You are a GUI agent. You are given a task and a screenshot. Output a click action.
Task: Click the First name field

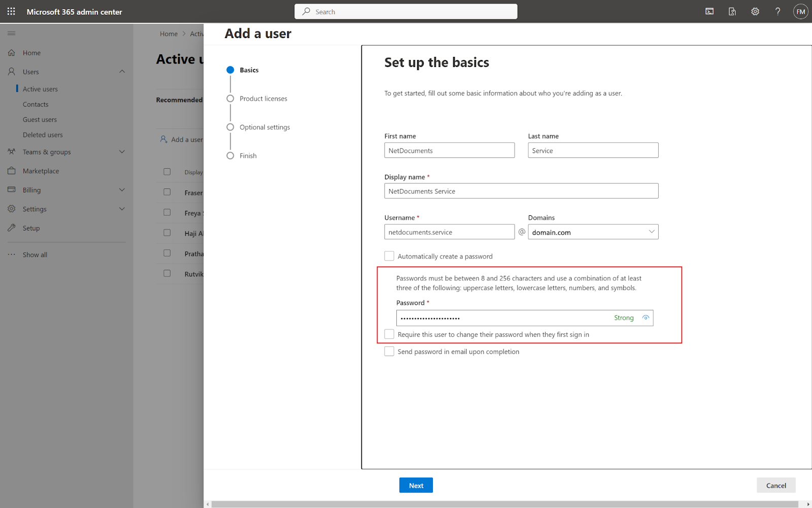coord(449,150)
